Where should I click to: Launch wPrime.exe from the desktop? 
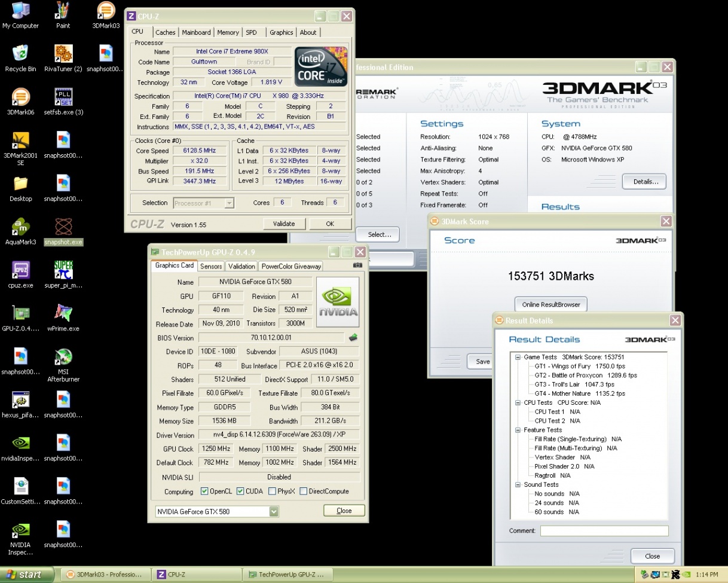pyautogui.click(x=63, y=313)
